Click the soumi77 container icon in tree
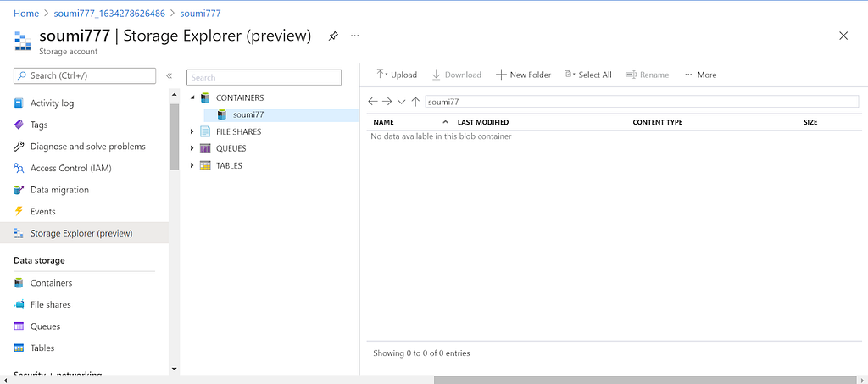868x384 pixels. [222, 114]
